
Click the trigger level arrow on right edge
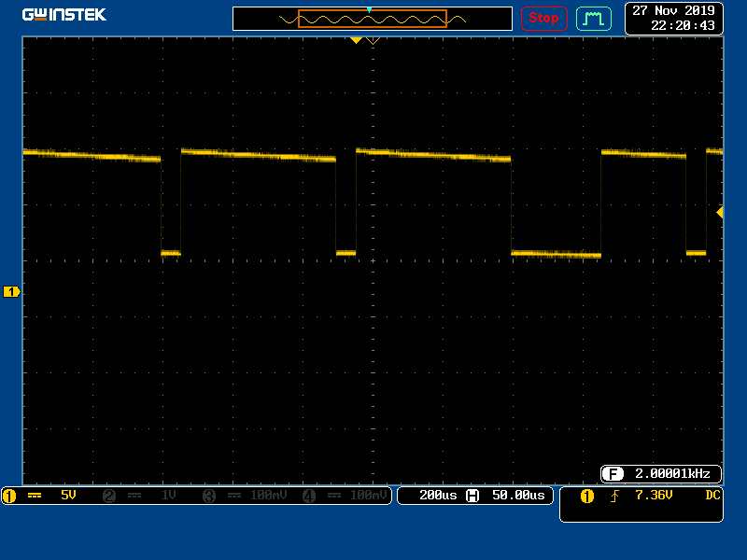tap(719, 213)
